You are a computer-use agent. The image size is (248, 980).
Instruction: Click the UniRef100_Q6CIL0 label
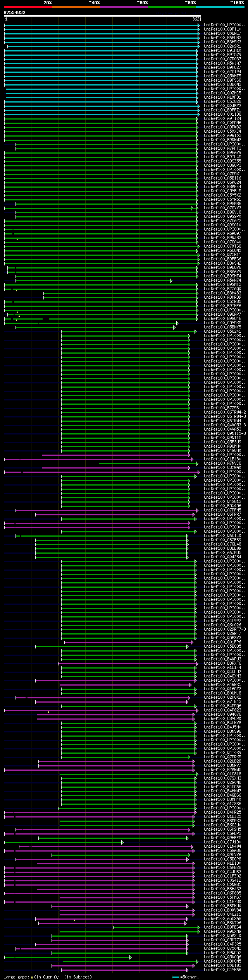pos(222,535)
